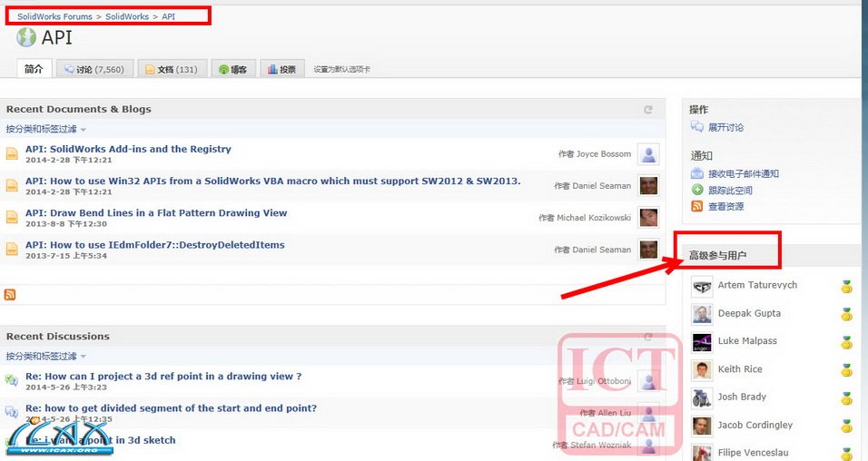
Task: Open Daniel Seaman author link on Win32 row
Action: [x=601, y=186]
